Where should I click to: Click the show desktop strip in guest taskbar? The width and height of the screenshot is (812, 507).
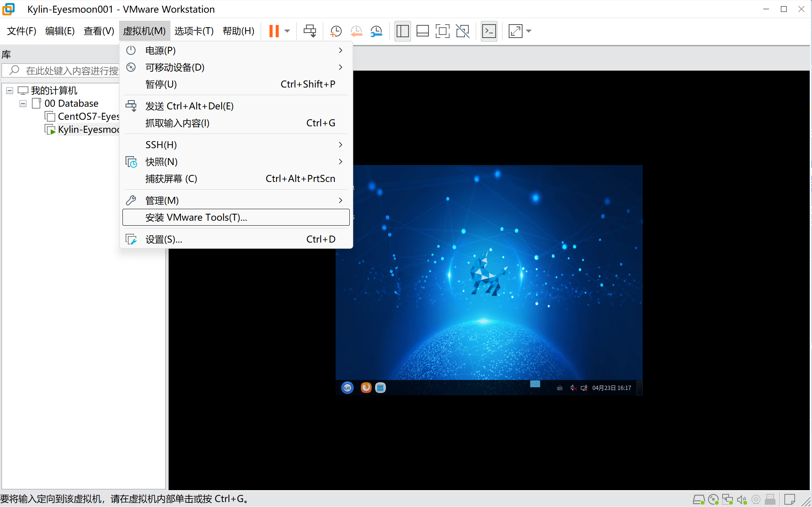[640, 388]
